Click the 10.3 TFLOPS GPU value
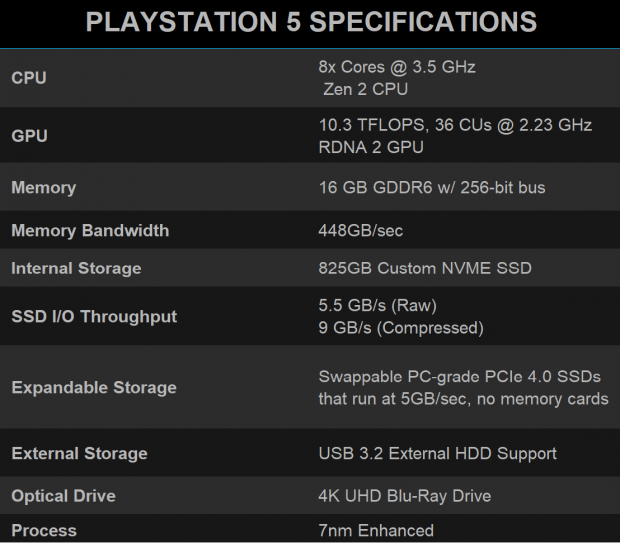 pyautogui.click(x=455, y=125)
